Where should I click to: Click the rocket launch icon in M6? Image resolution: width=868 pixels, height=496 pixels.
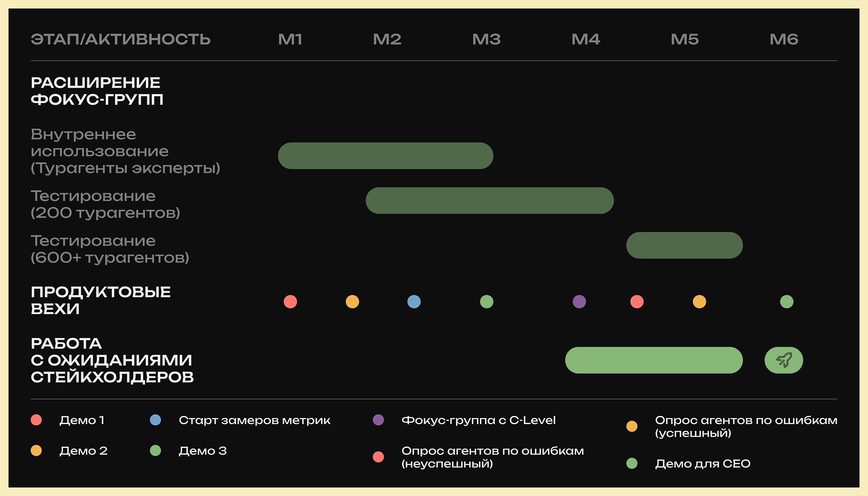[x=784, y=360]
